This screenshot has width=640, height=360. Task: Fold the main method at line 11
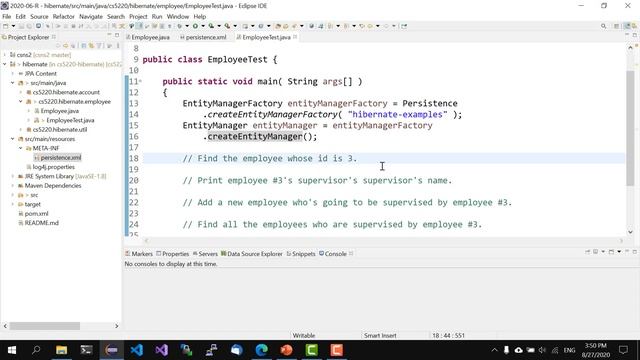tap(140, 81)
